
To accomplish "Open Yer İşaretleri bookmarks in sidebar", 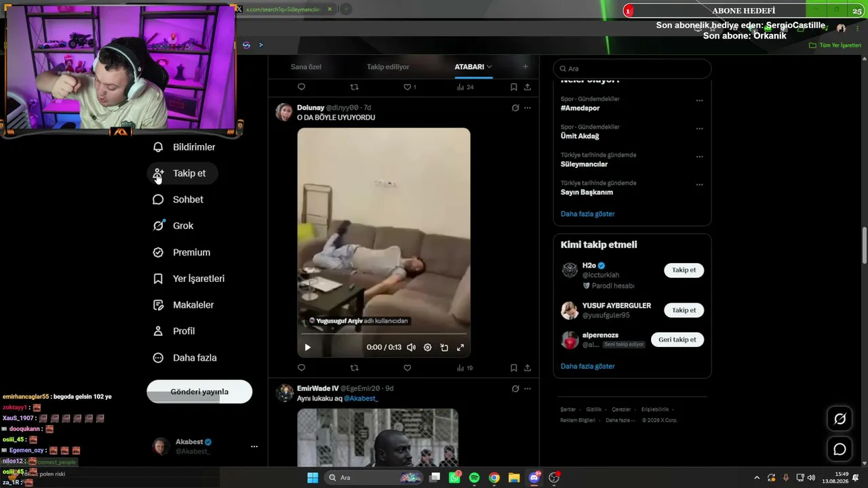I will tap(189, 279).
